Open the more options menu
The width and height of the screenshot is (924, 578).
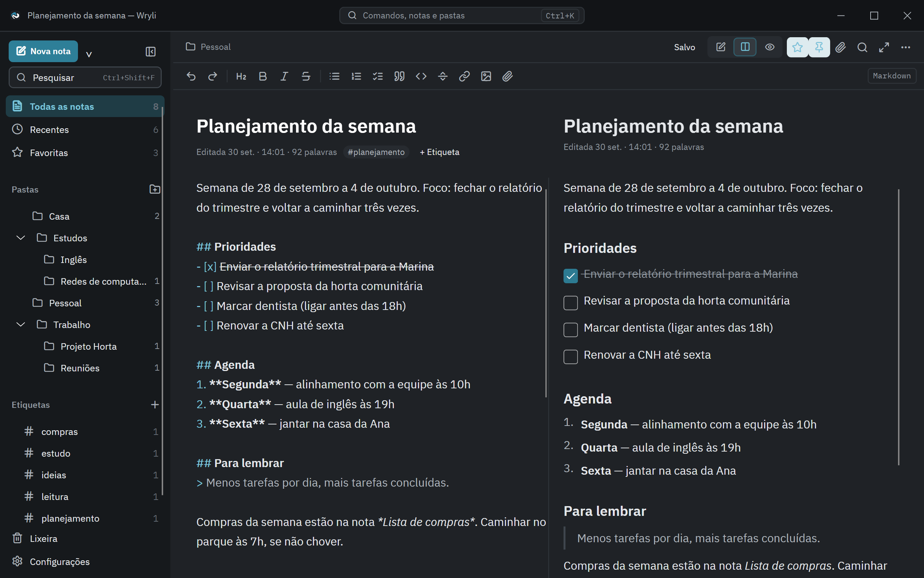906,47
